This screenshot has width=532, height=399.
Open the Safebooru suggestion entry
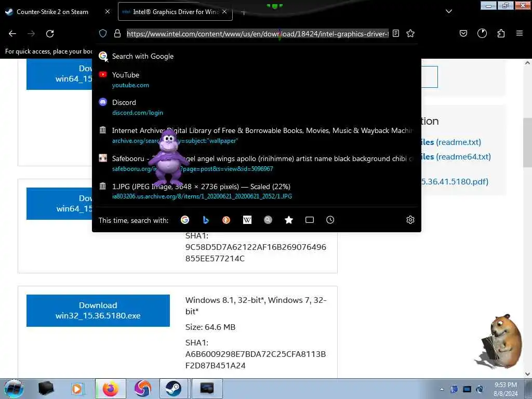[256, 163]
